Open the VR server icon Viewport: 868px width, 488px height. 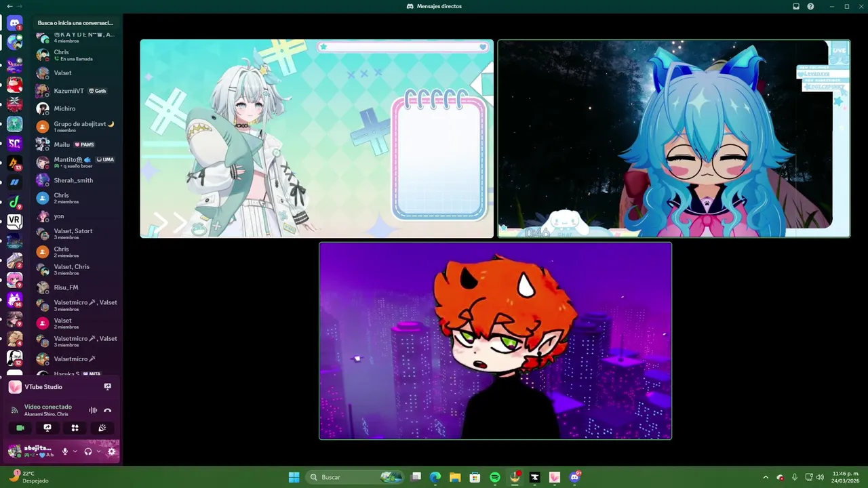(14, 221)
